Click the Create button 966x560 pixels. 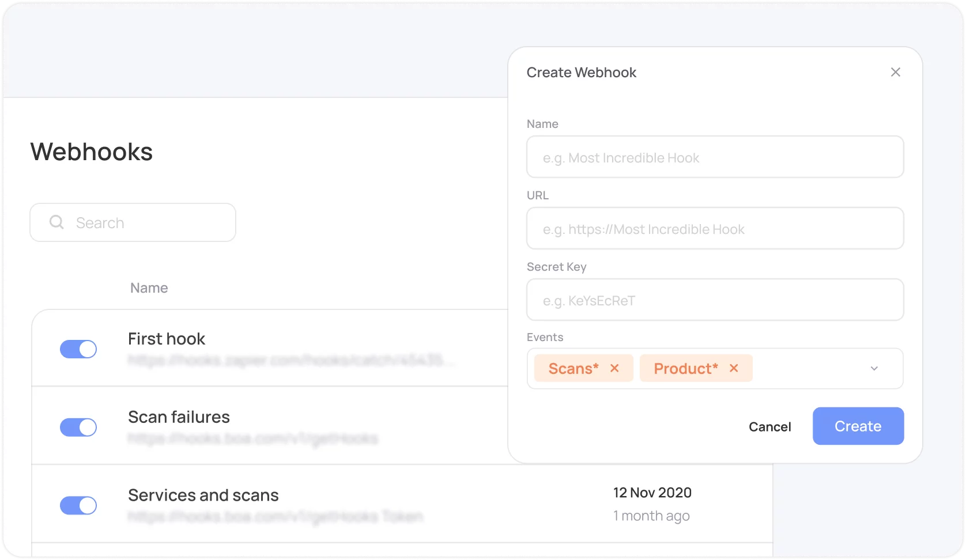[858, 426]
